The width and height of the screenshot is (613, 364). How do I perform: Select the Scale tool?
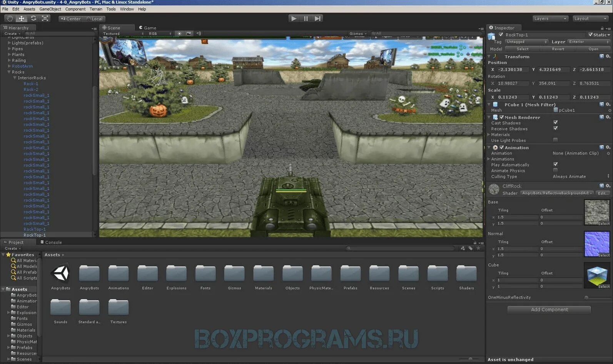pyautogui.click(x=45, y=18)
